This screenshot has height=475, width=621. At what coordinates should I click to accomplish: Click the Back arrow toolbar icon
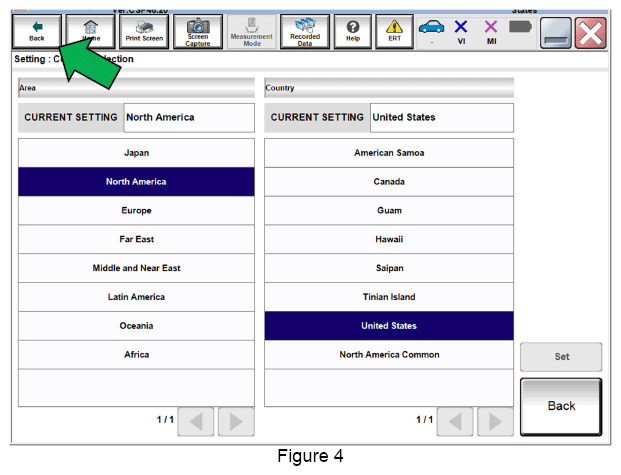tap(37, 32)
